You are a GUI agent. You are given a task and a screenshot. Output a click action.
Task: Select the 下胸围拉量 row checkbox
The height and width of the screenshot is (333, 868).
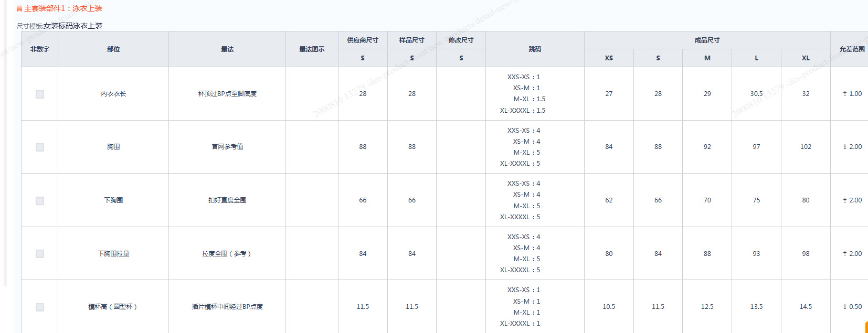point(40,254)
